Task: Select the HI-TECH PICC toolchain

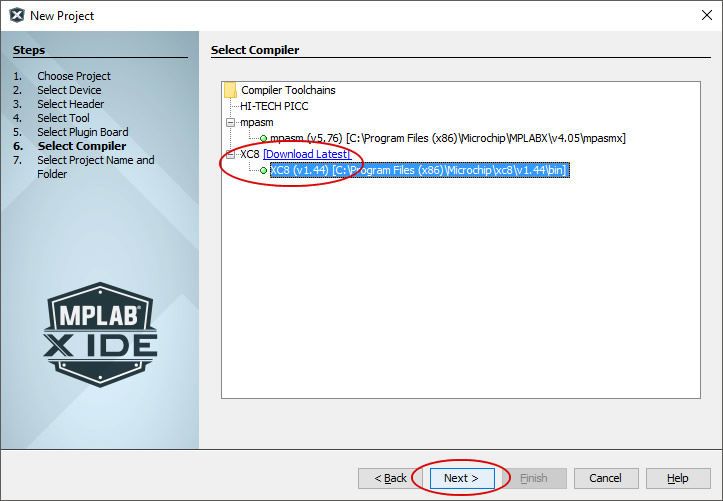Action: 274,106
